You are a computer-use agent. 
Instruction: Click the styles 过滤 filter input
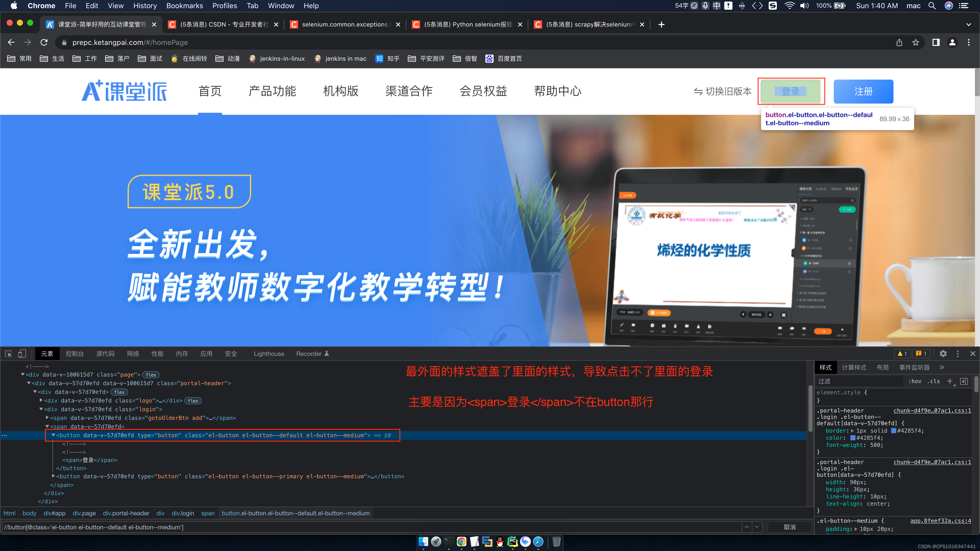point(859,381)
